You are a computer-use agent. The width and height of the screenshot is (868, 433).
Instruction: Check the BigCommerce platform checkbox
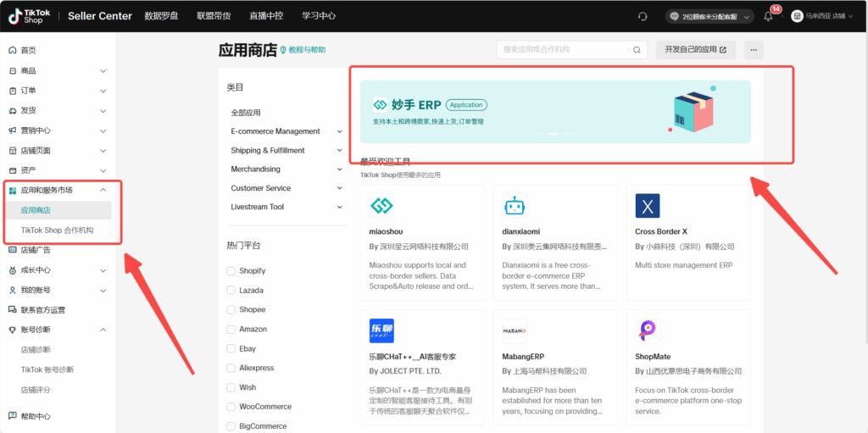[231, 426]
